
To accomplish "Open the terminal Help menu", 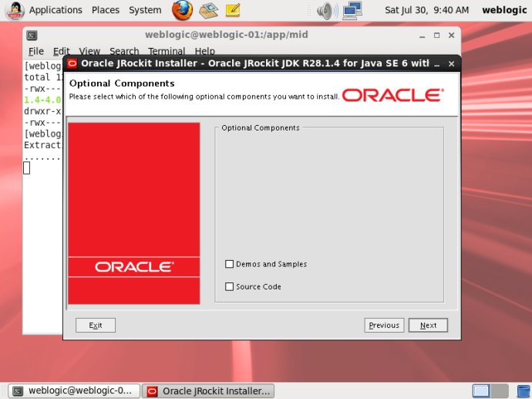I will click(x=205, y=51).
